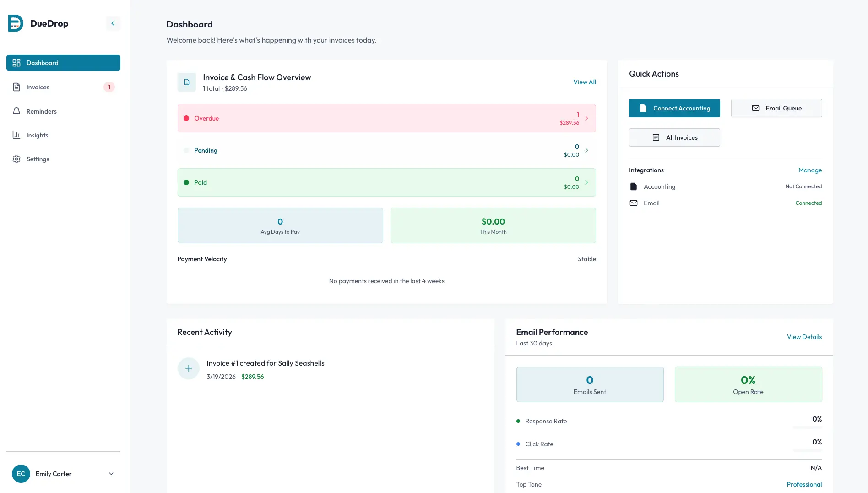This screenshot has height=493, width=868.
Task: Open View Details for Email Performance
Action: pyautogui.click(x=804, y=337)
